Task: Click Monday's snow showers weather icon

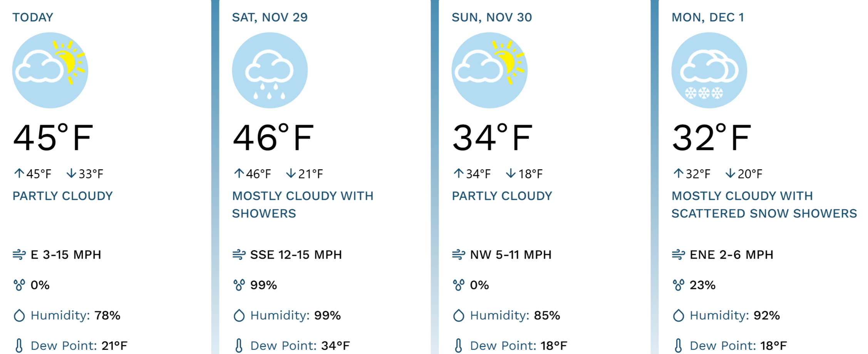Action: tap(709, 70)
